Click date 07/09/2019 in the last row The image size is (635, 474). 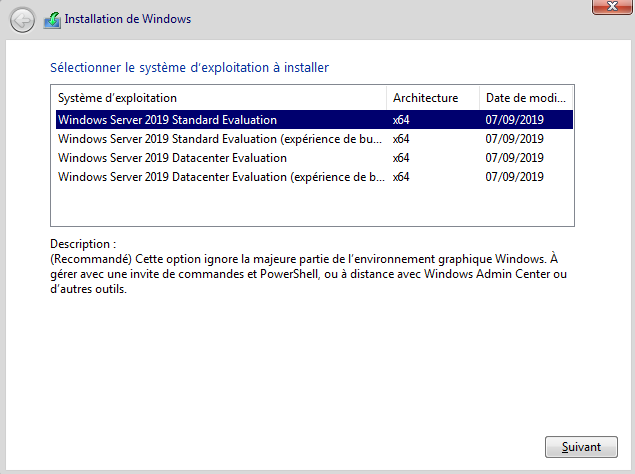[x=514, y=177]
